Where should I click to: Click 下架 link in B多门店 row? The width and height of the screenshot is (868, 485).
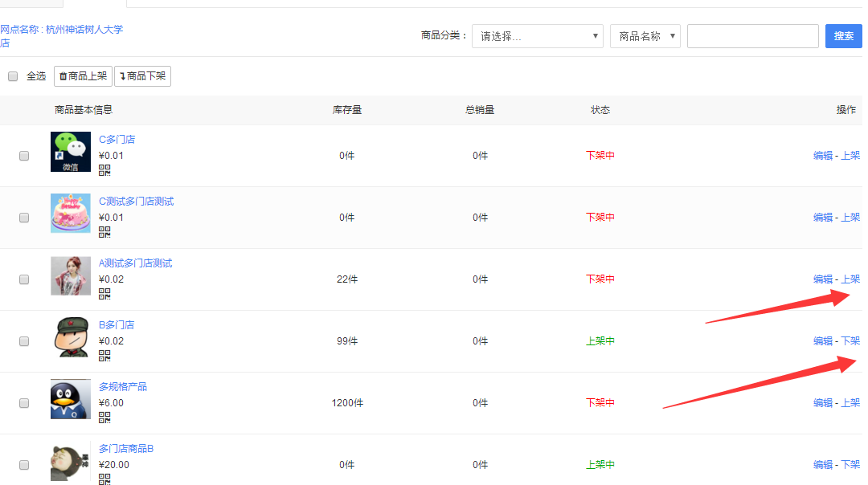850,341
